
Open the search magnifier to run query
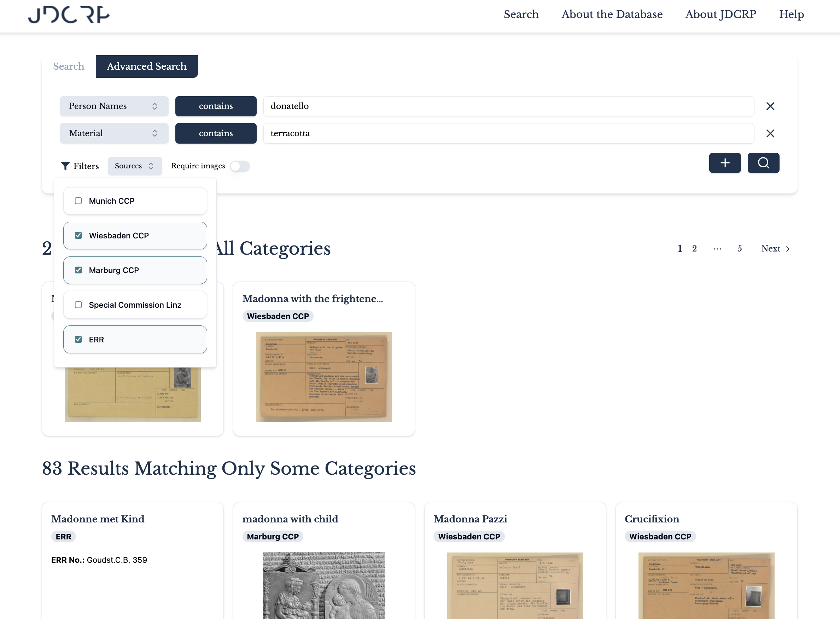click(763, 163)
